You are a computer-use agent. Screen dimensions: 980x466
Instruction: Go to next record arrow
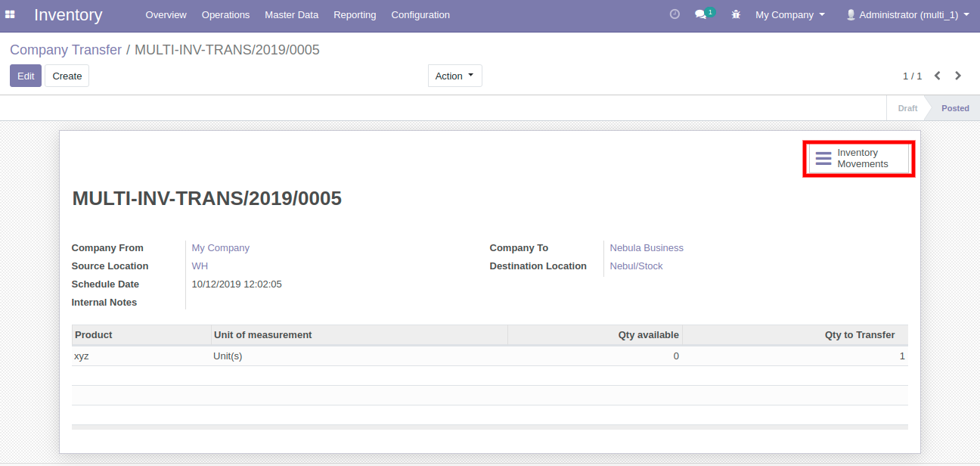(958, 76)
